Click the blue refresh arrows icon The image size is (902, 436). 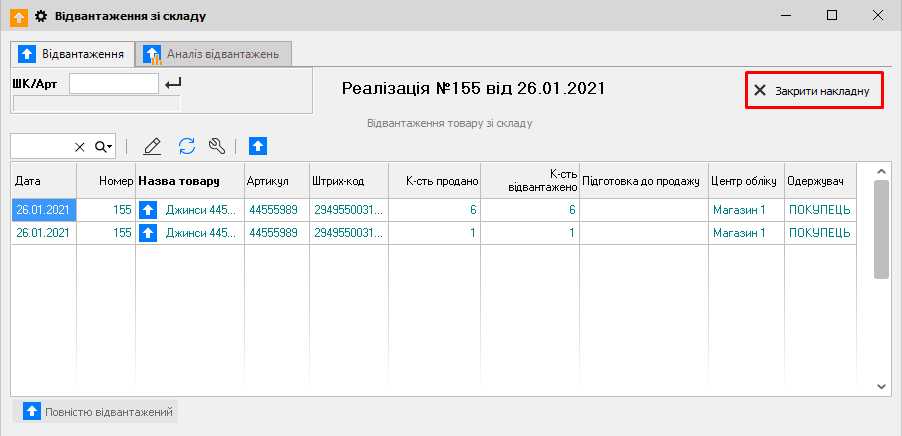[186, 146]
